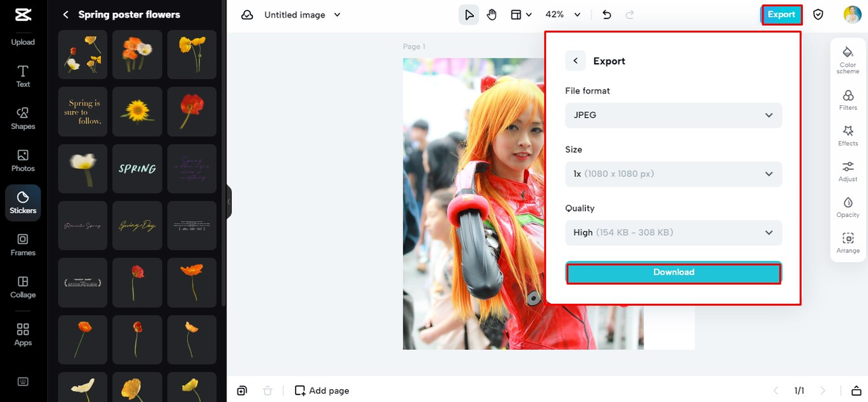868x402 pixels.
Task: Open the Opacity control
Action: (848, 207)
